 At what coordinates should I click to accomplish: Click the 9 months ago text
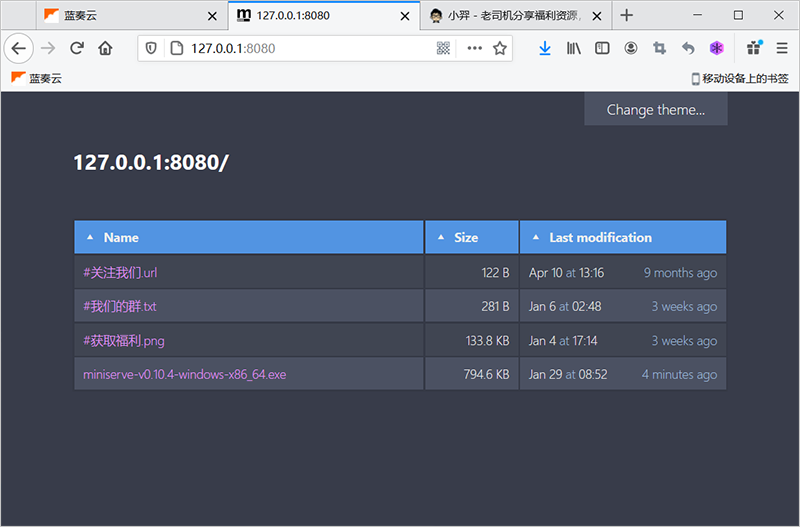[x=680, y=272]
